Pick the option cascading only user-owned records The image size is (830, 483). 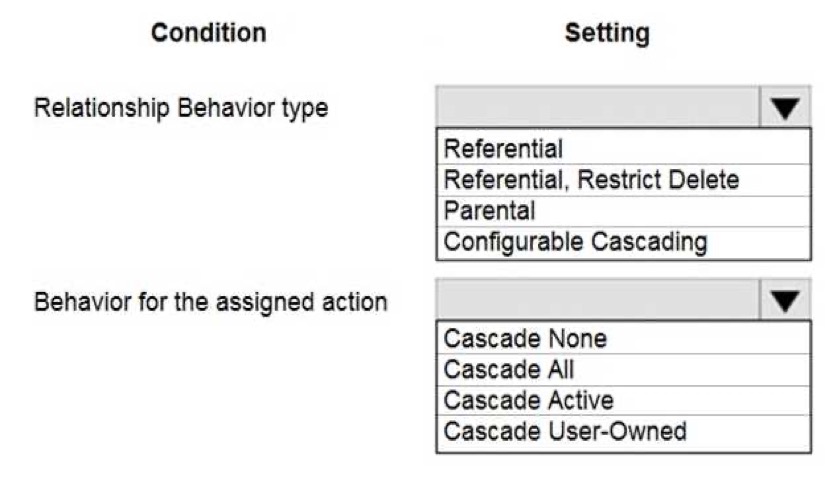(x=624, y=431)
